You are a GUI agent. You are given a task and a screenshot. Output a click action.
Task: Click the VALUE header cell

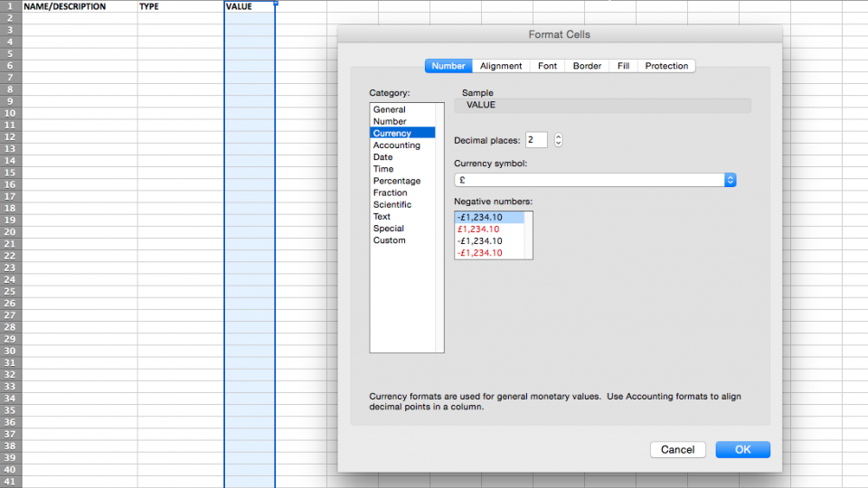(250, 6)
